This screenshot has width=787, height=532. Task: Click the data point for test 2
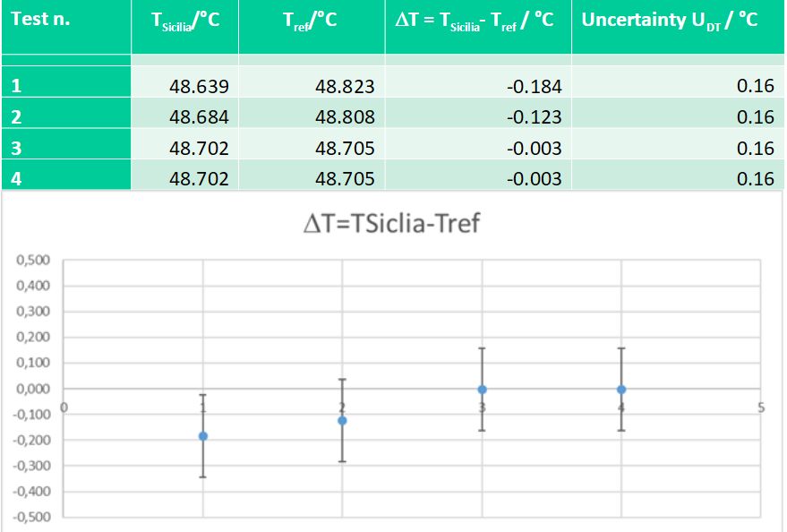342,421
